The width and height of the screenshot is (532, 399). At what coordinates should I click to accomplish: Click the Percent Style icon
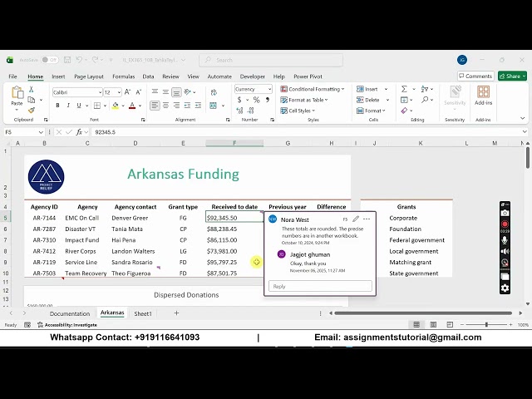click(257, 100)
